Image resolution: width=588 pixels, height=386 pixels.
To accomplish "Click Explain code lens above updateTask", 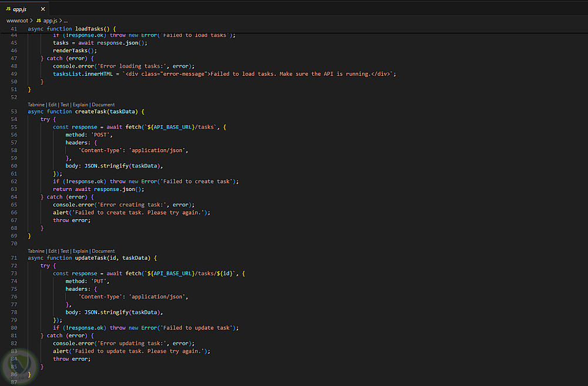I will [81, 251].
